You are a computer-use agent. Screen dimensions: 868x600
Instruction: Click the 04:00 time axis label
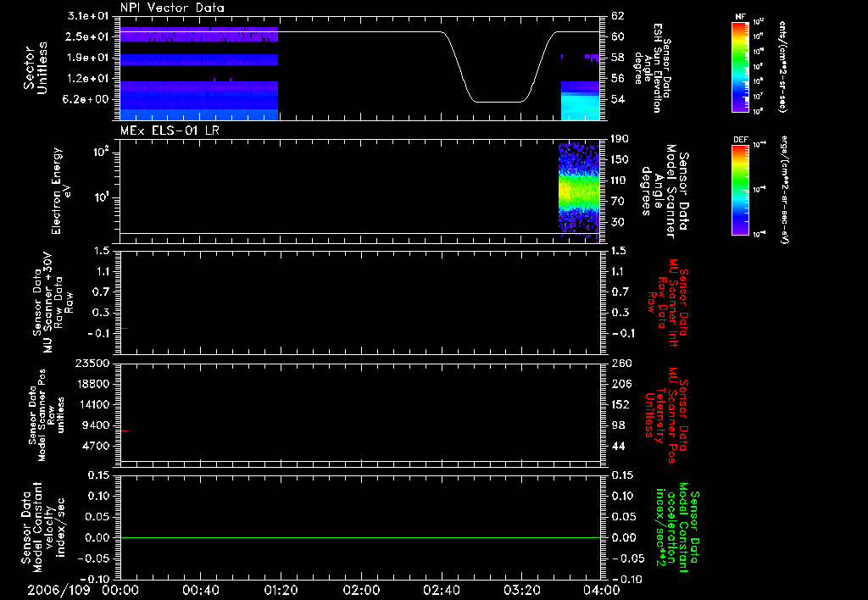tap(601, 590)
